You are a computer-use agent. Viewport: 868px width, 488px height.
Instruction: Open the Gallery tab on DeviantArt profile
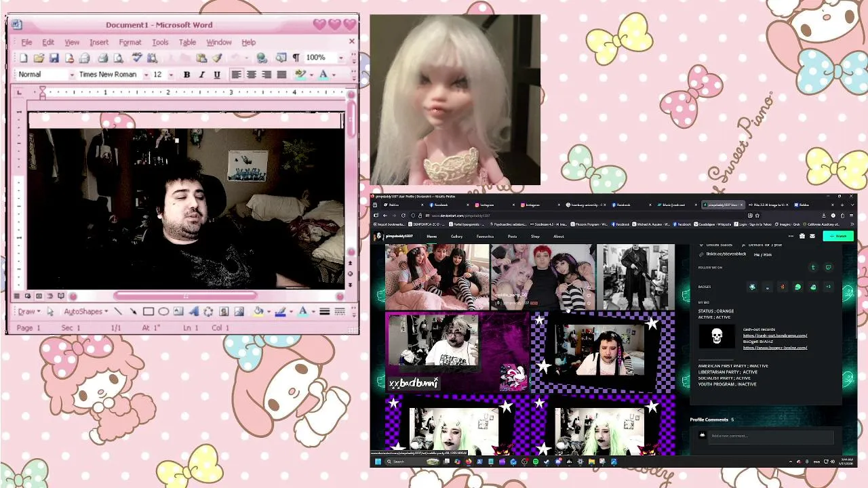(x=456, y=237)
